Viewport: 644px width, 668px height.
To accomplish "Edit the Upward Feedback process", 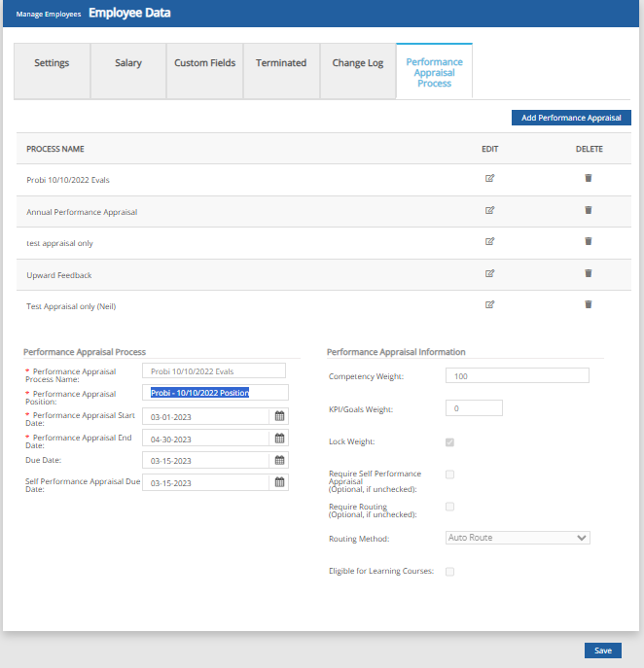I will point(490,273).
